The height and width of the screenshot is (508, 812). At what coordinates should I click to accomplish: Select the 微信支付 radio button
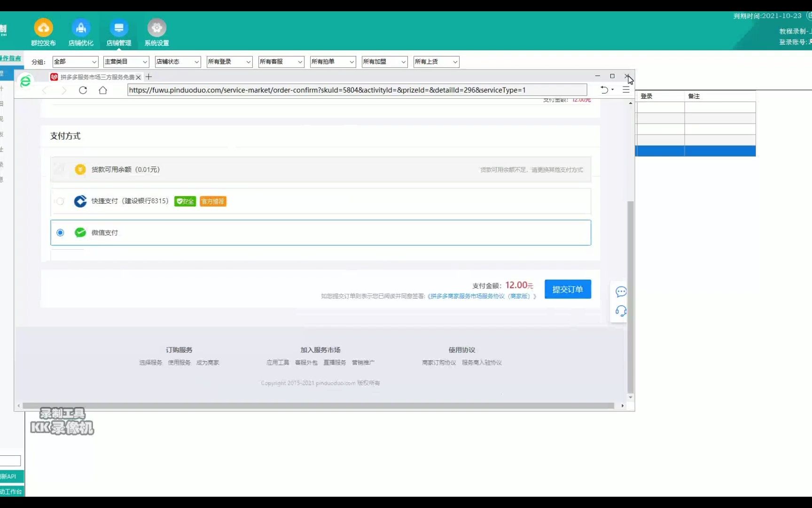coord(60,232)
